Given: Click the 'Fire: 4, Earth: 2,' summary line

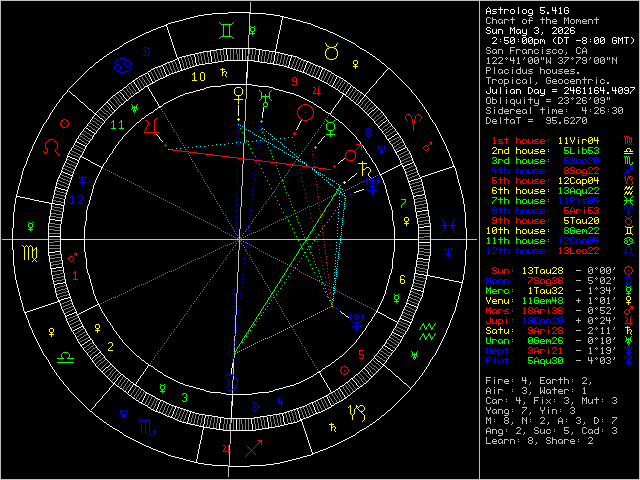Looking at the screenshot, I should [539, 381].
